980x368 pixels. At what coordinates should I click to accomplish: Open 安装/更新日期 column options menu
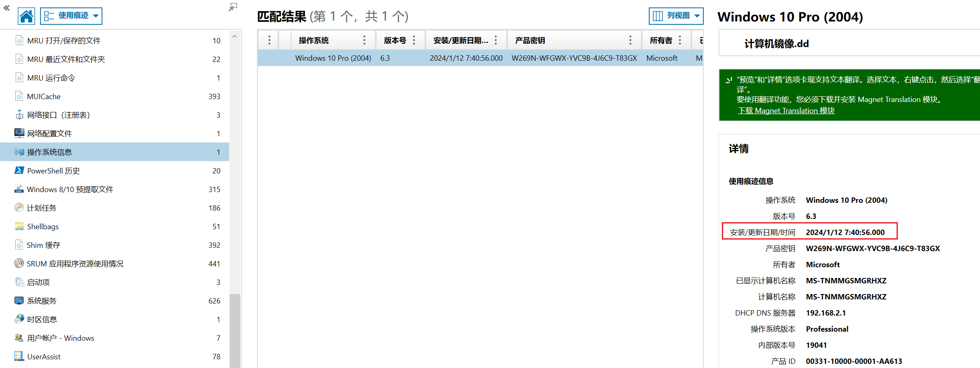(496, 40)
